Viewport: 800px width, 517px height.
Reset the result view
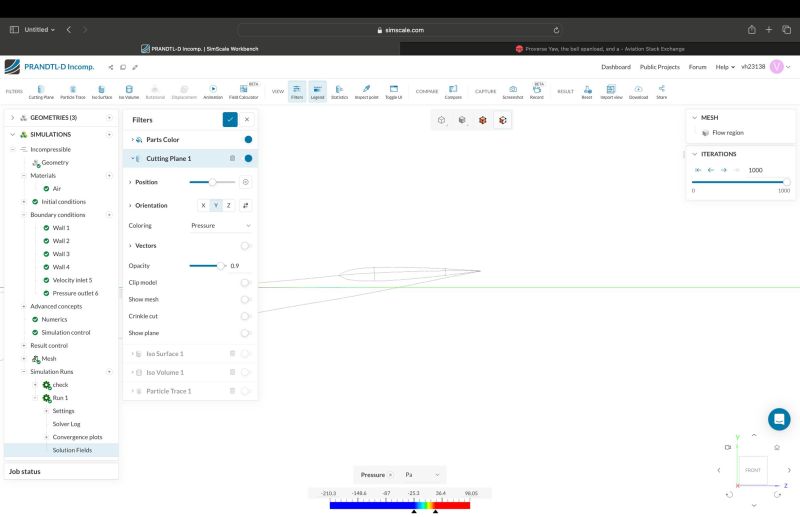(587, 92)
